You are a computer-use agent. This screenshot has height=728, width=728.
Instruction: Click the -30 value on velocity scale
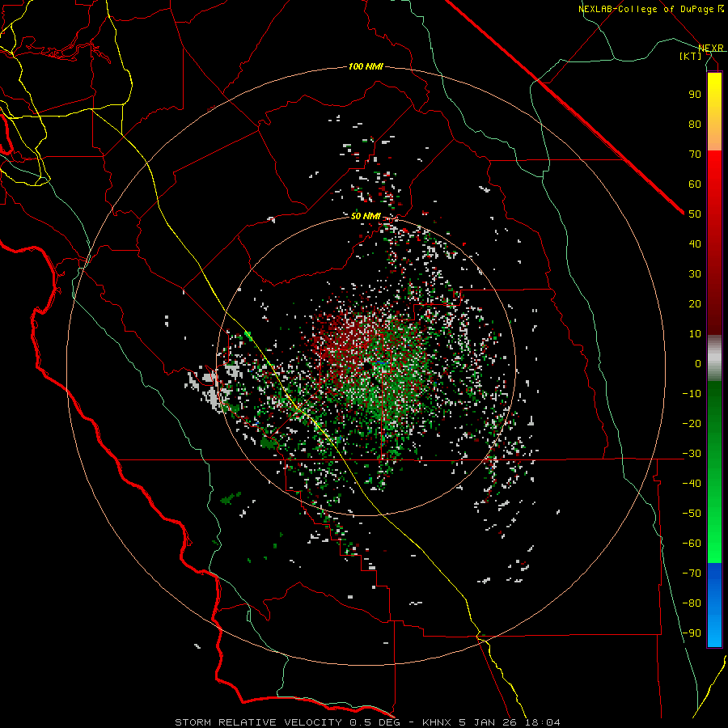692,454
